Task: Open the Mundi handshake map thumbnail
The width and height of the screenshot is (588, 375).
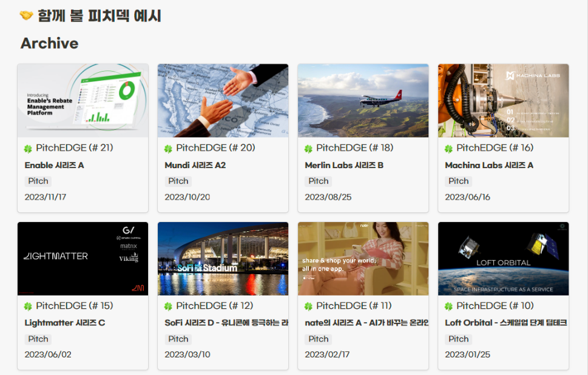Action: click(223, 101)
